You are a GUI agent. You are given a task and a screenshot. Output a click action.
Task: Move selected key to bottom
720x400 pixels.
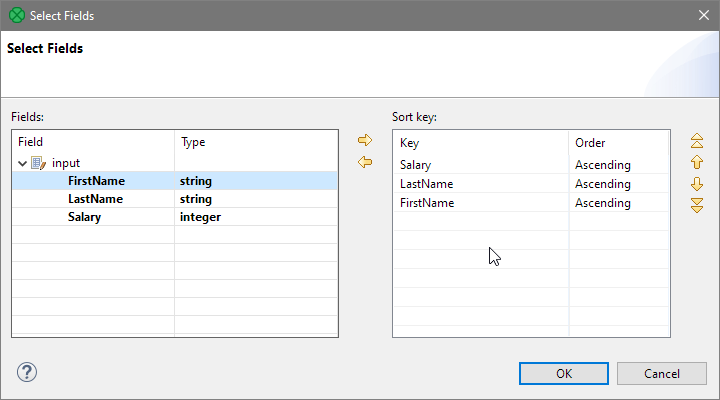tap(697, 205)
